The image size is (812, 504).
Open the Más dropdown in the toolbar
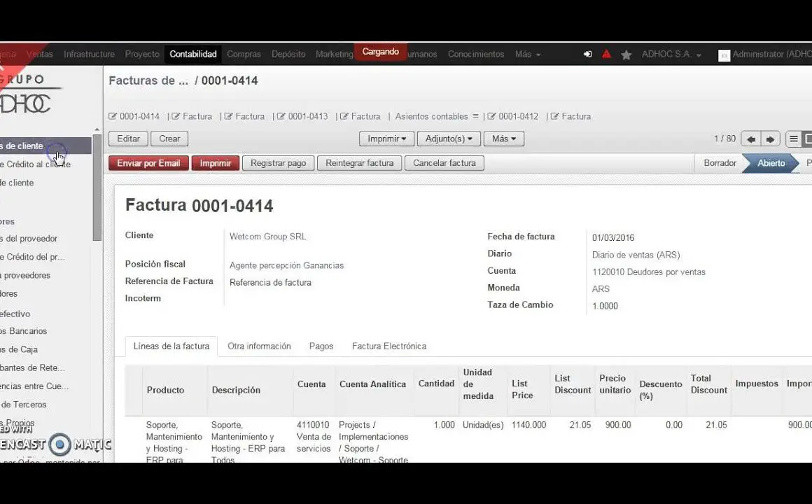point(503,139)
